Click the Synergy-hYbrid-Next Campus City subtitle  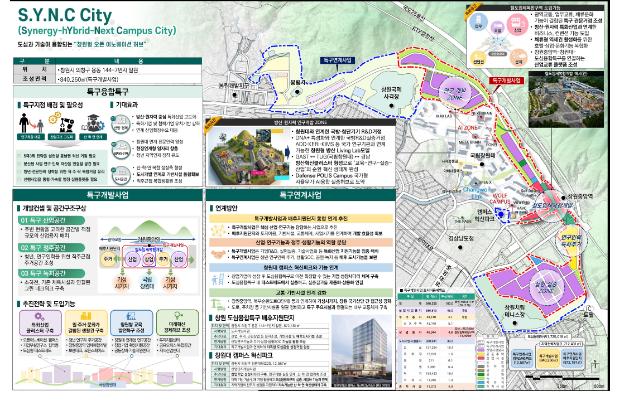[x=97, y=31]
